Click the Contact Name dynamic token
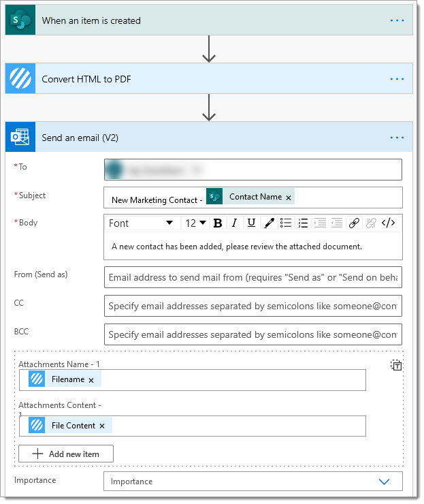Image resolution: width=424 pixels, height=504 pixels. tap(250, 196)
